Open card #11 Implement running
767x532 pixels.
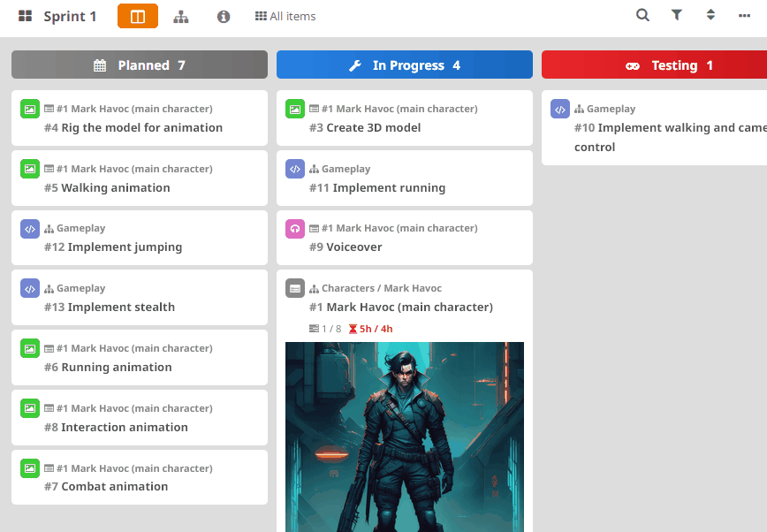[389, 187]
